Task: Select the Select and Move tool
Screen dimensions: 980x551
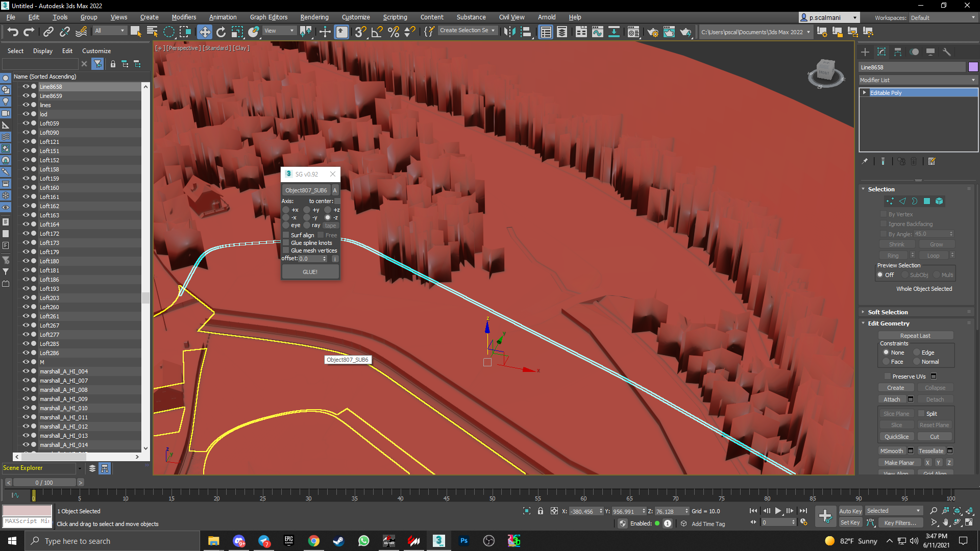Action: [x=204, y=32]
